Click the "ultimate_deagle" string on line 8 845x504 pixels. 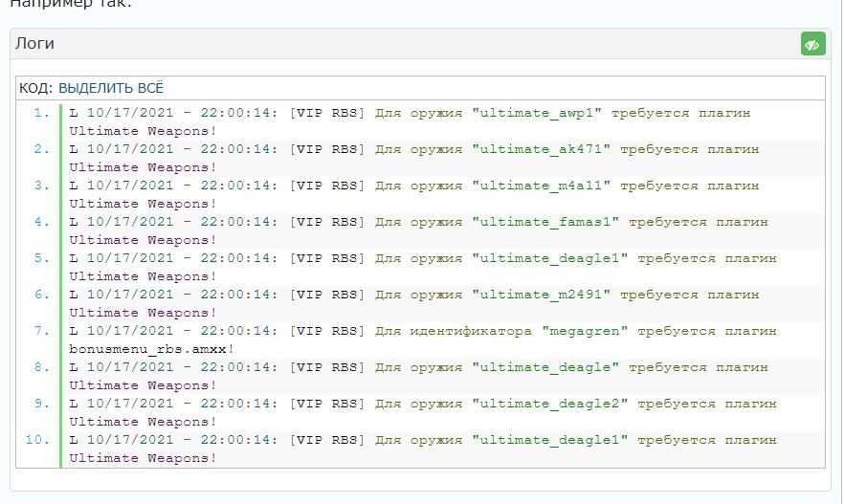545,367
